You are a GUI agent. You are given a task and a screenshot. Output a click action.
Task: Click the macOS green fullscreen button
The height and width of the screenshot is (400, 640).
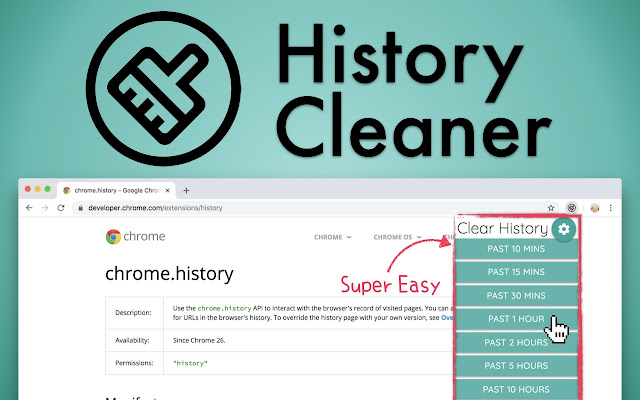[x=47, y=189]
